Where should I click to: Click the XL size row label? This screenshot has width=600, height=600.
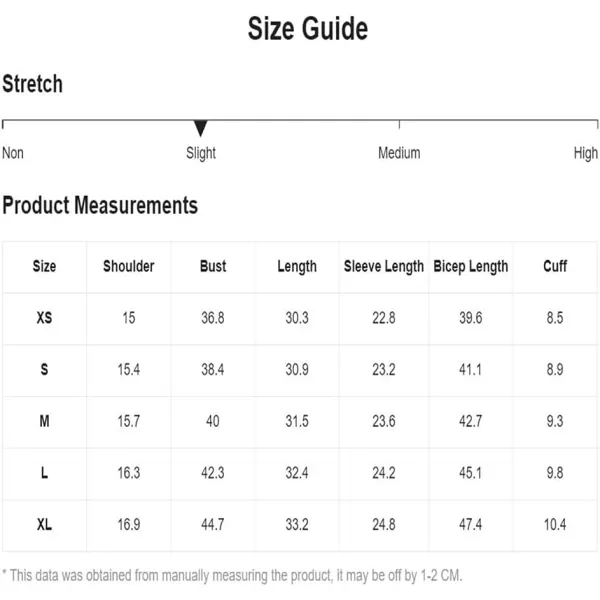tap(44, 525)
